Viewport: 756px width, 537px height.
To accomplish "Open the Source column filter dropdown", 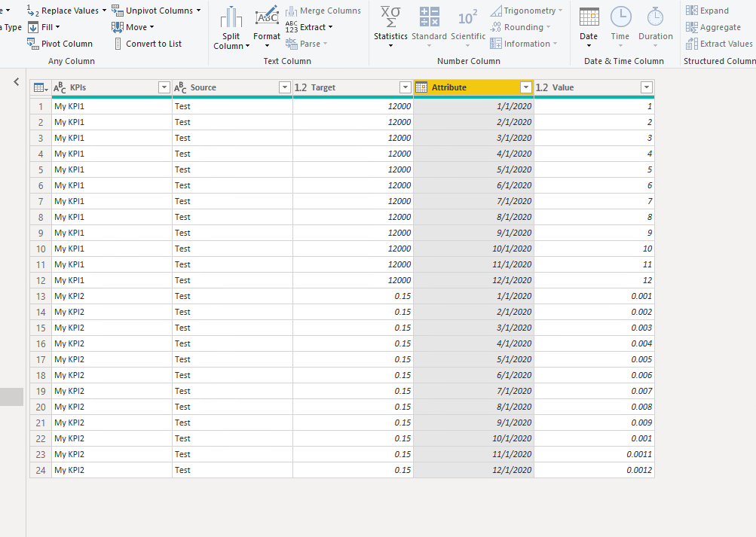I will click(x=284, y=88).
